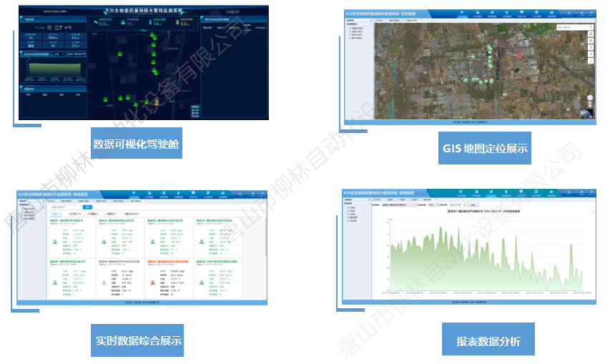610x364 pixels.
Task: Click the top map tool button below search
Action: click(591, 35)
